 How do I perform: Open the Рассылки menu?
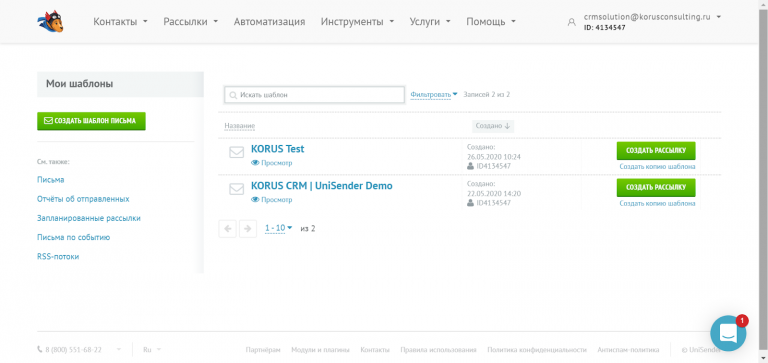click(x=191, y=22)
